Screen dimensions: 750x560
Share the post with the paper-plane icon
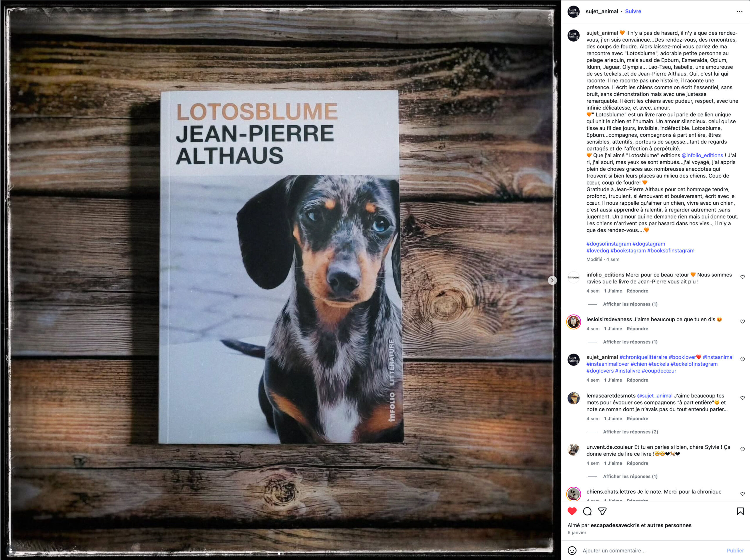(602, 511)
